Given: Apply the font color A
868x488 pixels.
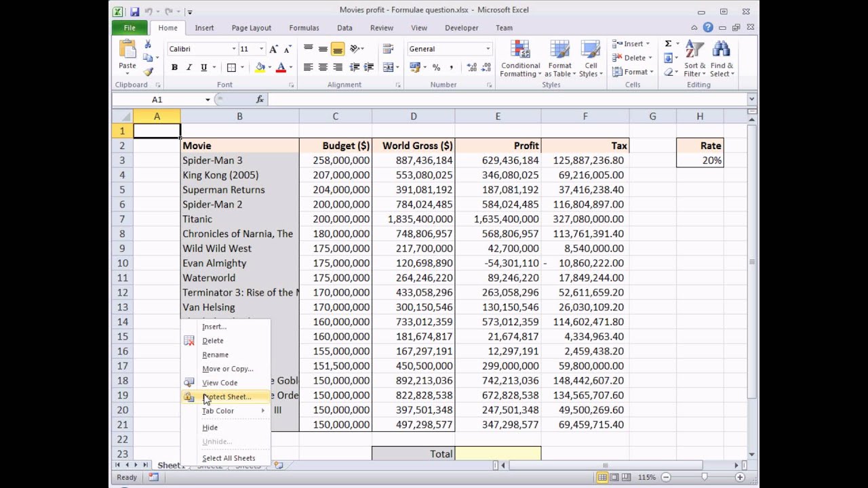Looking at the screenshot, I should coord(281,67).
